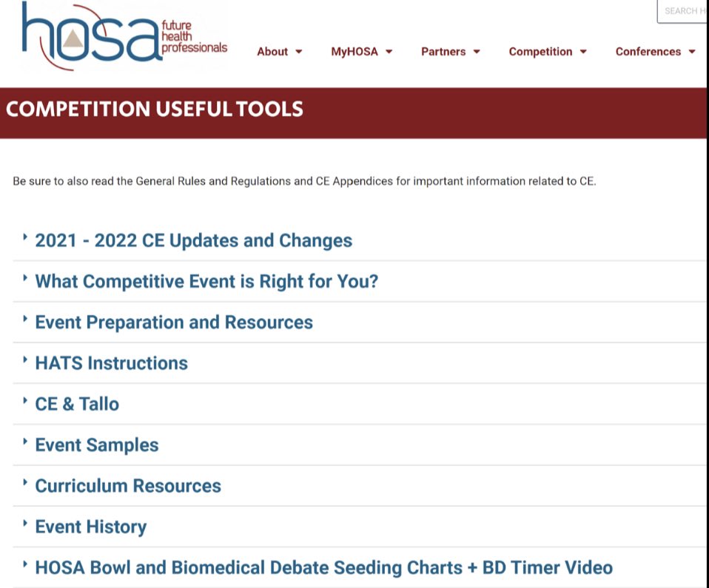
Task: Focus the Search HOSA input field
Action: 683,11
